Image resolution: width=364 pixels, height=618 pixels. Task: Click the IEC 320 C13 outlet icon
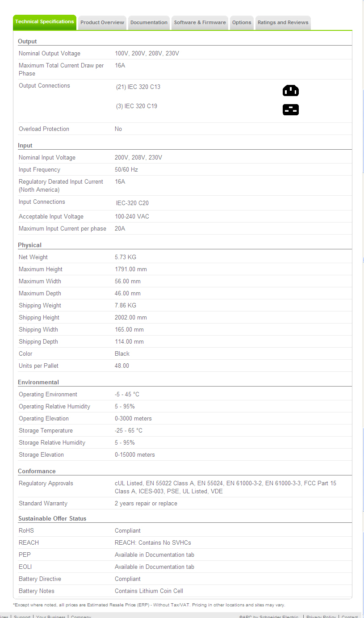pos(290,91)
